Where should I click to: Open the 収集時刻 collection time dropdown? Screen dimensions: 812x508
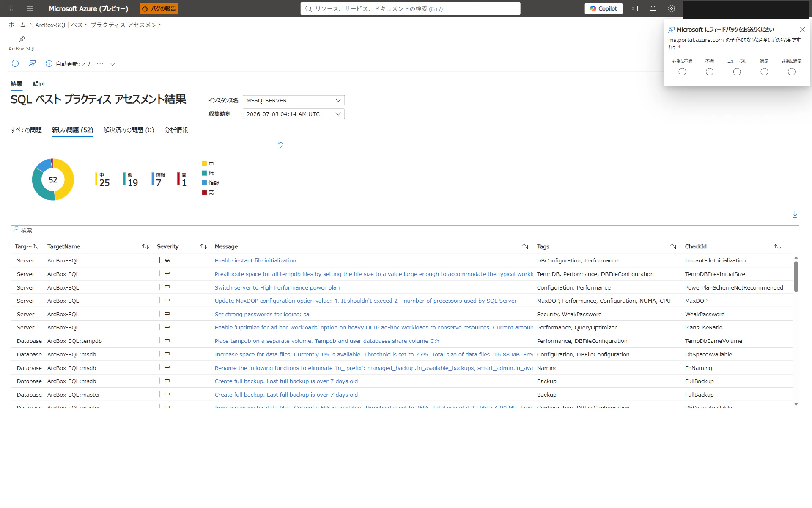294,114
